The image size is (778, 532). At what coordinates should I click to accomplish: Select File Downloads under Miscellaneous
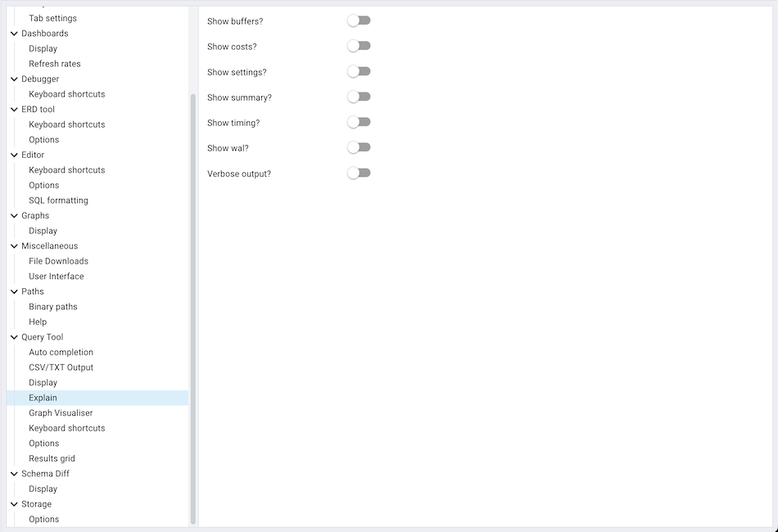pos(58,260)
